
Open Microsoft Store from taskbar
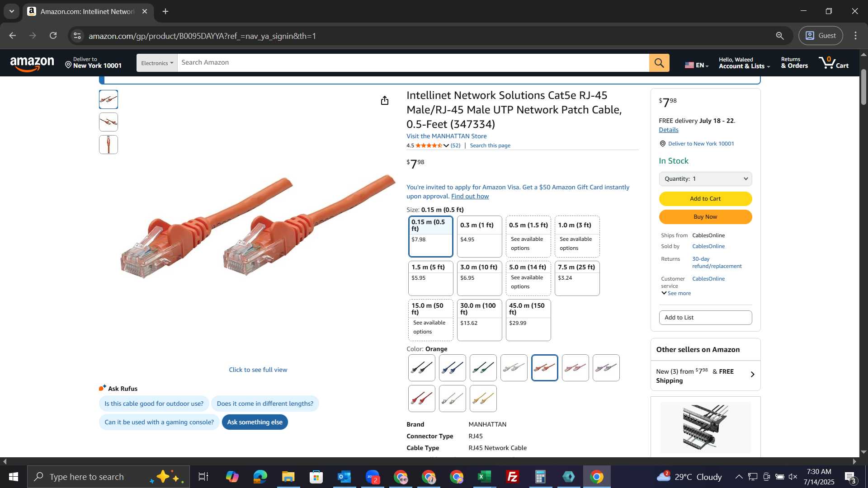click(x=316, y=477)
